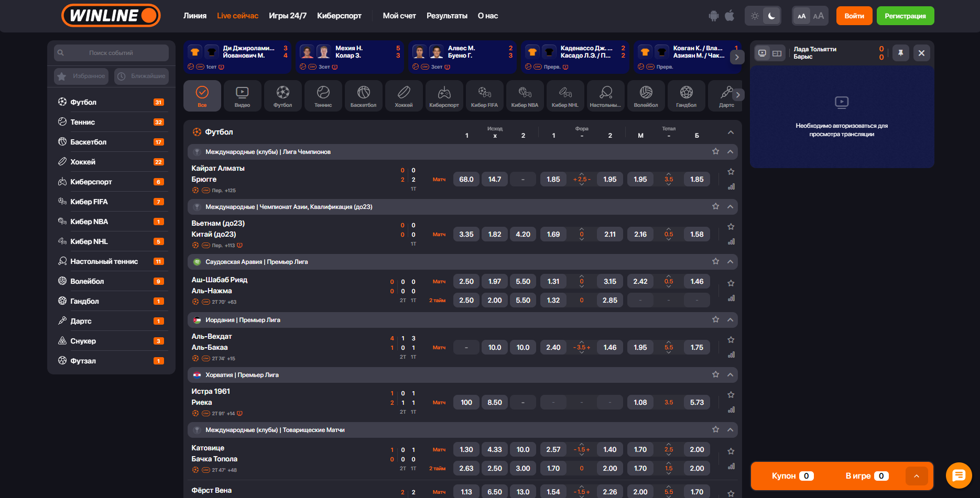The width and height of the screenshot is (980, 498).
Task: Open the Android app download icon
Action: (713, 16)
